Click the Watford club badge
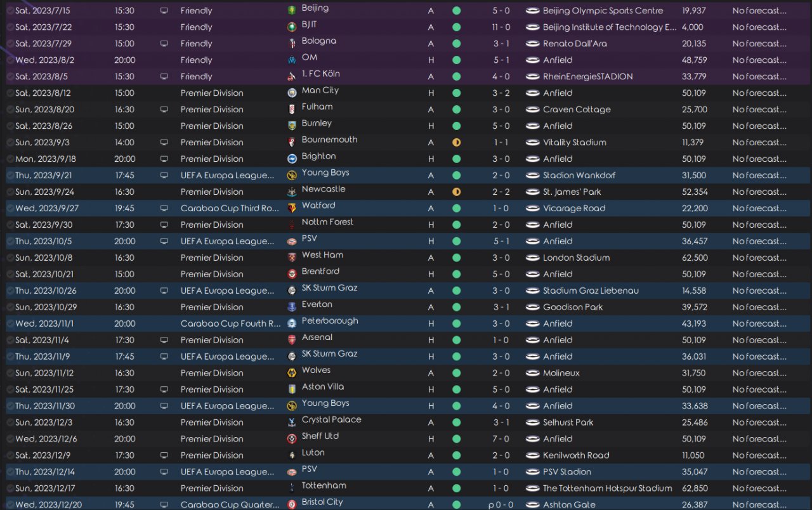The width and height of the screenshot is (812, 510). coord(292,209)
